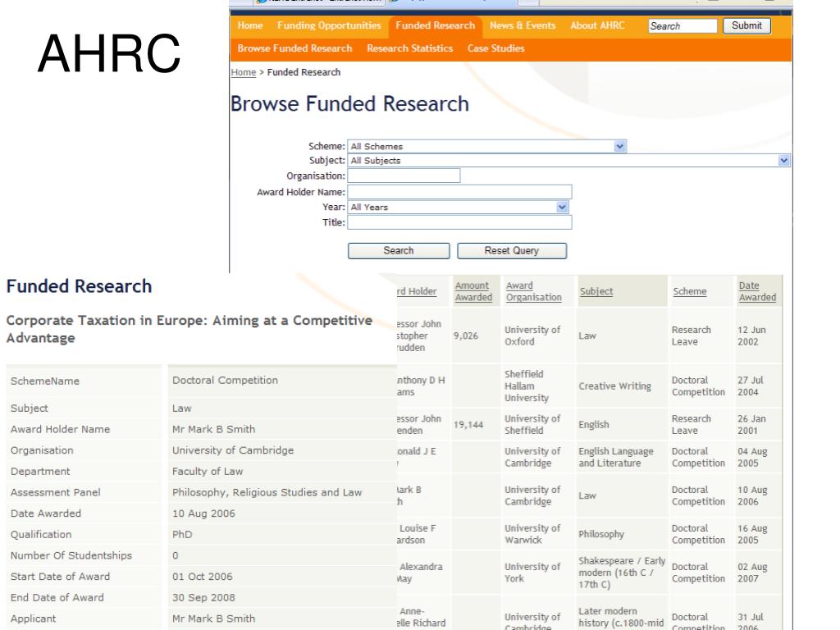Click the Reset Query button
840x630 pixels.
512,251
